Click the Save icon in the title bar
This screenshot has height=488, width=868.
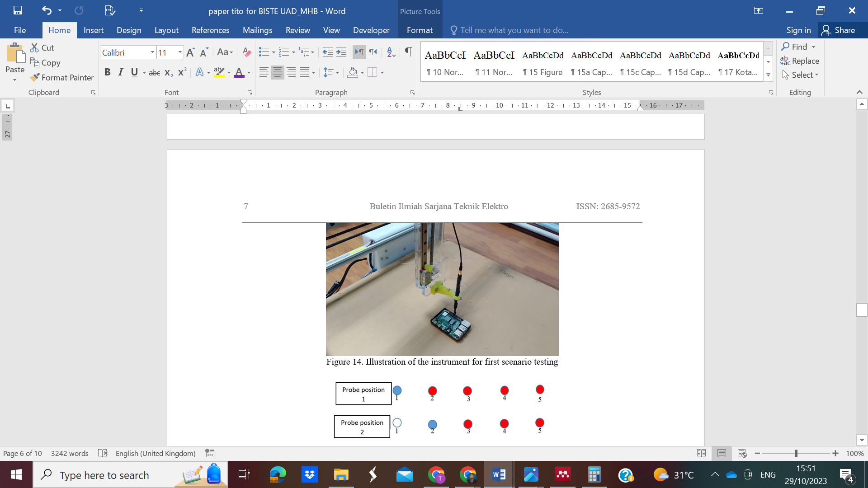(18, 10)
